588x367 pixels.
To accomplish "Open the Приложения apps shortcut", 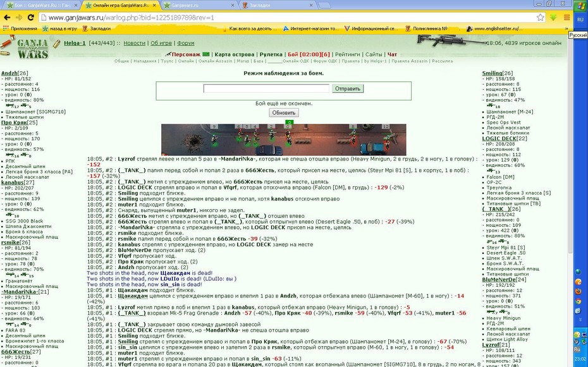I will click(x=20, y=28).
